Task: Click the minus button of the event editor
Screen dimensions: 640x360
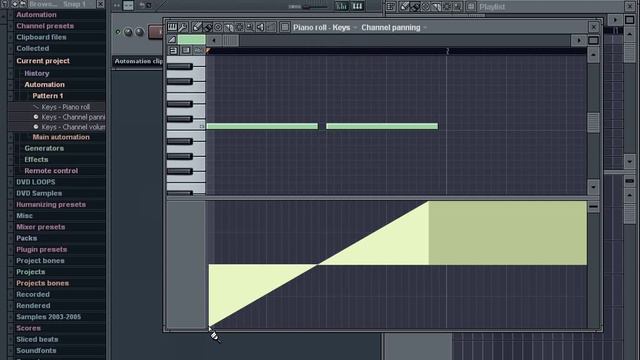Action: [593, 207]
